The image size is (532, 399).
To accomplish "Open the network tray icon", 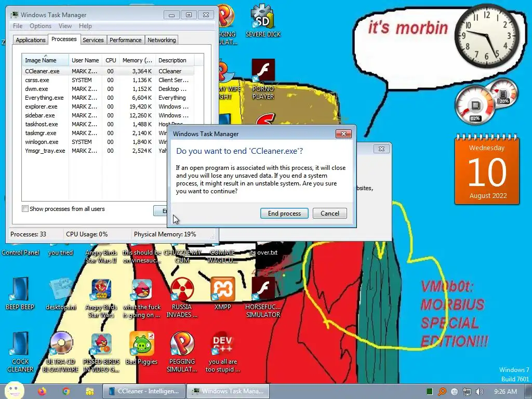I will [x=467, y=392].
